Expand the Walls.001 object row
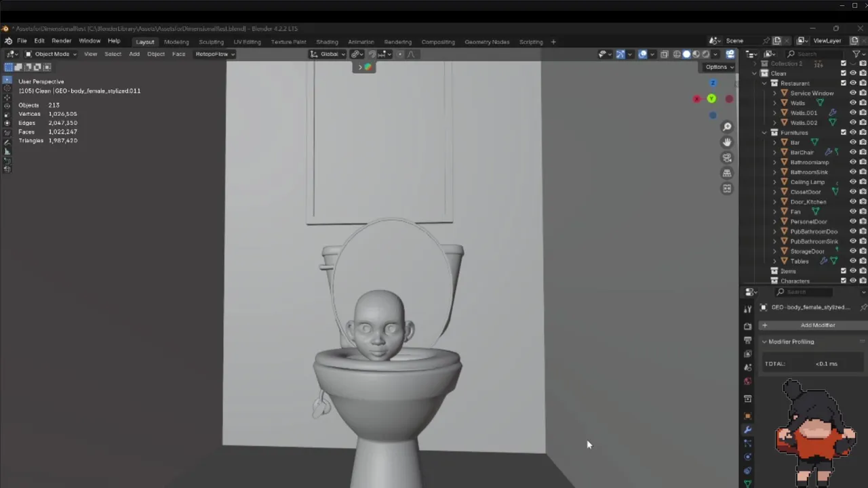This screenshot has width=868, height=488. 774,113
